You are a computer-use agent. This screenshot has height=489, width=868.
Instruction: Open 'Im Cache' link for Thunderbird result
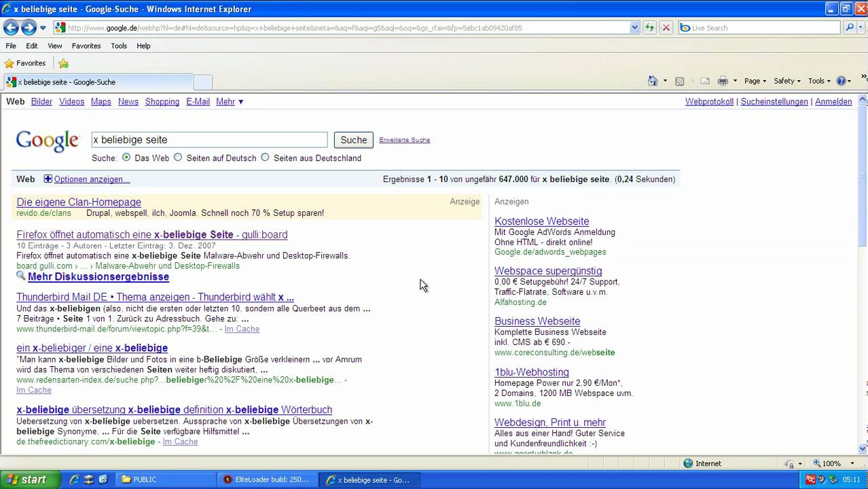[x=242, y=329]
